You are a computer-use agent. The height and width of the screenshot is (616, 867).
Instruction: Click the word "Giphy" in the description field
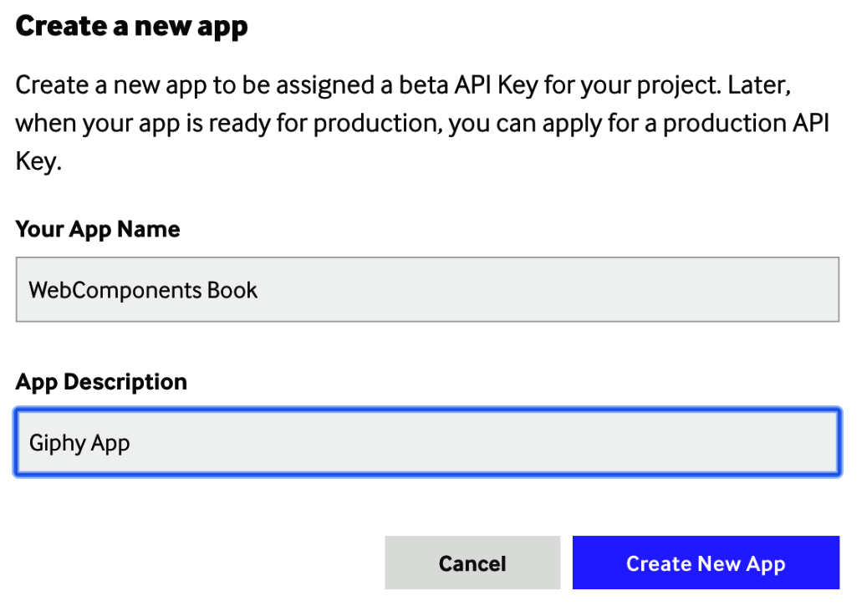point(57,443)
